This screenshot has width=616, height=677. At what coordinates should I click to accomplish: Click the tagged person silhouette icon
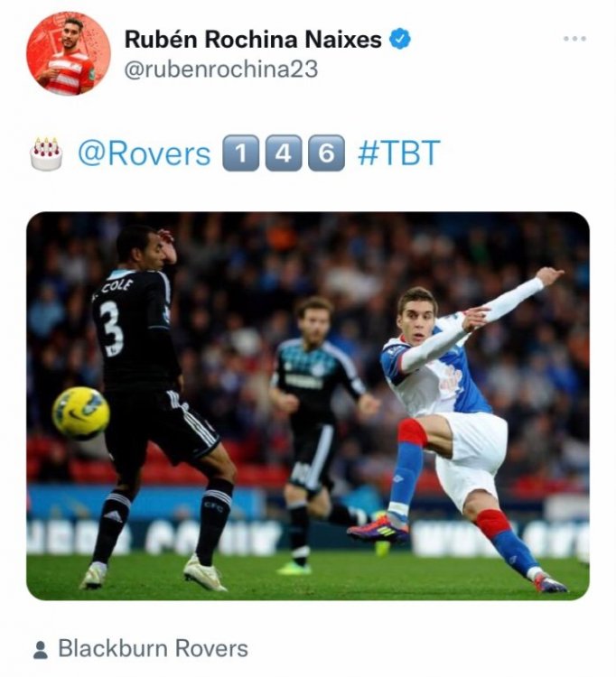click(x=41, y=649)
